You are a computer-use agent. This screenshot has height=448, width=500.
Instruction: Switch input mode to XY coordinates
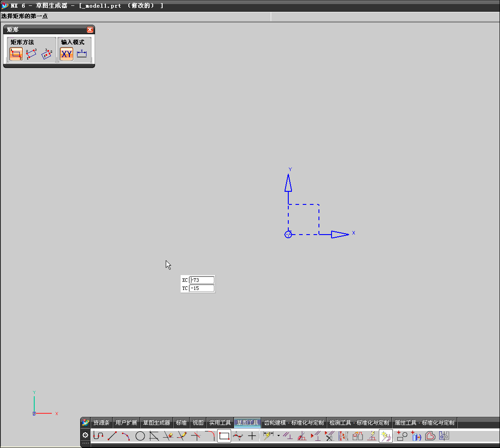coord(66,54)
